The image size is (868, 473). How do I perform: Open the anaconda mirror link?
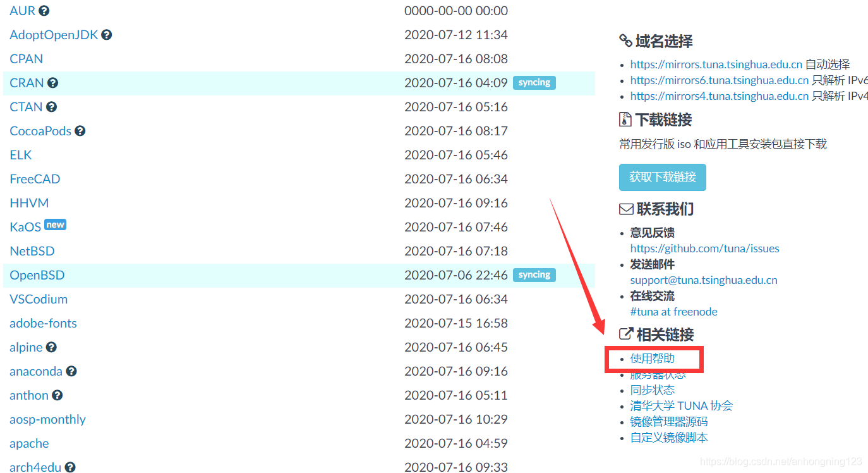coord(37,371)
